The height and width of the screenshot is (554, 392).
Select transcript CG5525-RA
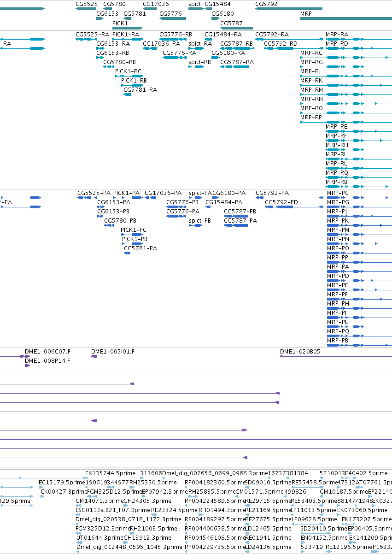click(x=92, y=35)
